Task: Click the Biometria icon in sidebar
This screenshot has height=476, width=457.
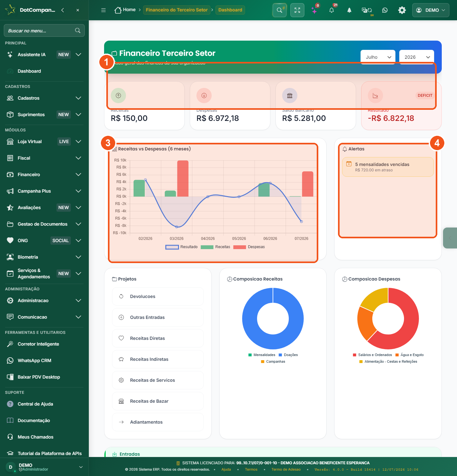Action: click(10, 257)
